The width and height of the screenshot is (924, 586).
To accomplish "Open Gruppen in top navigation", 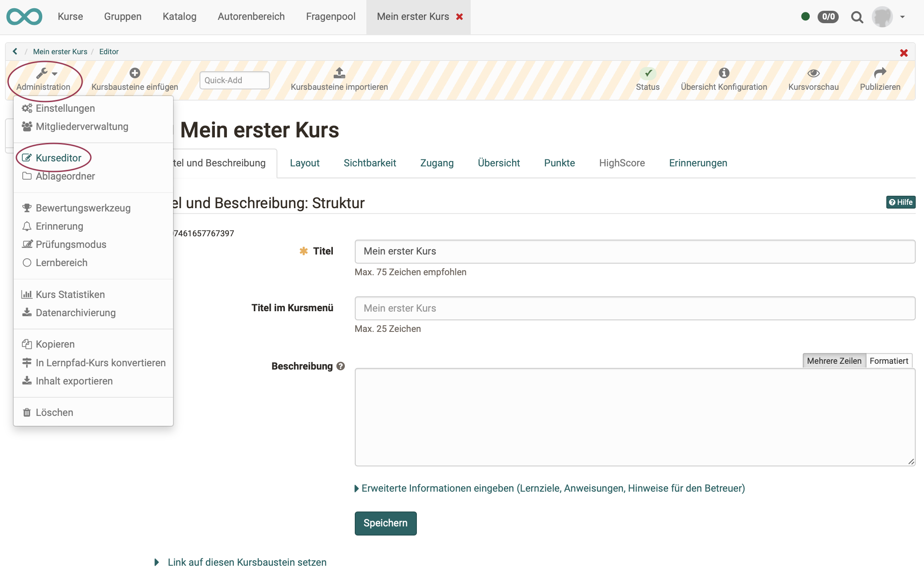I will point(123,17).
